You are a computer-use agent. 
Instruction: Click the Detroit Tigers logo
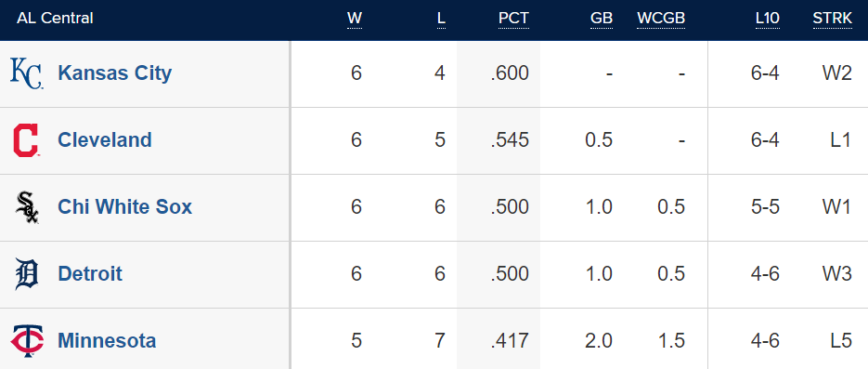click(x=27, y=274)
